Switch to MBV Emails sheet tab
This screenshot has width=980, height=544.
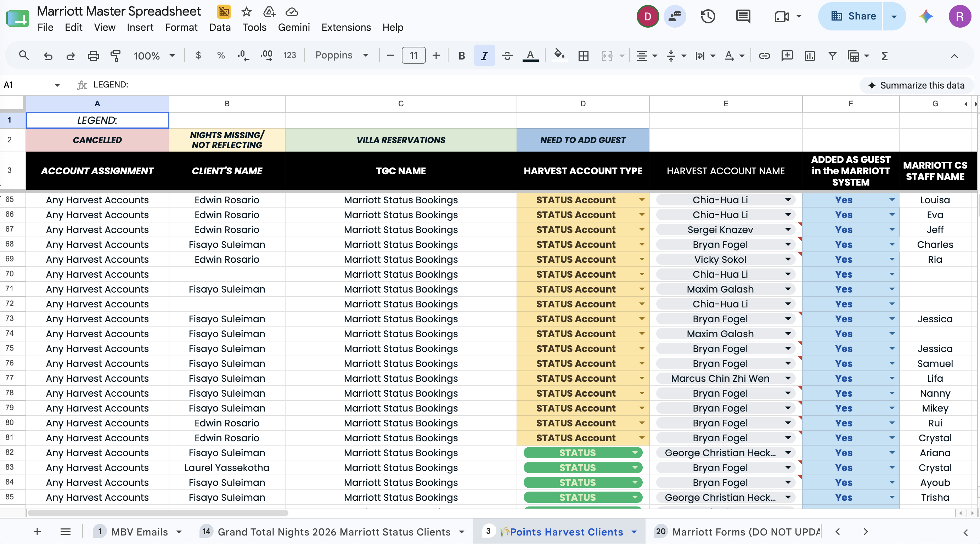[139, 532]
